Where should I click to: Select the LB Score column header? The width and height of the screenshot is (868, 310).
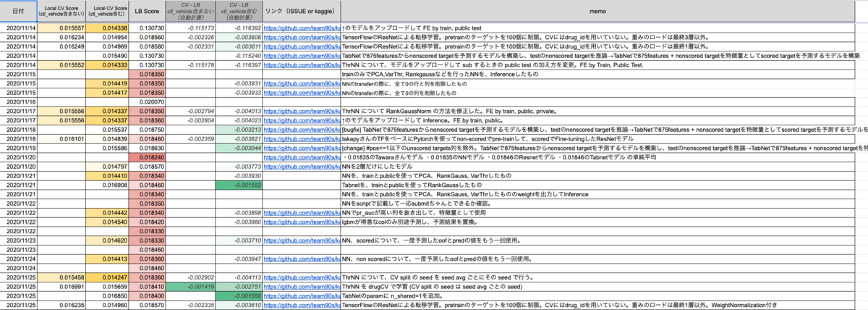[x=147, y=12]
